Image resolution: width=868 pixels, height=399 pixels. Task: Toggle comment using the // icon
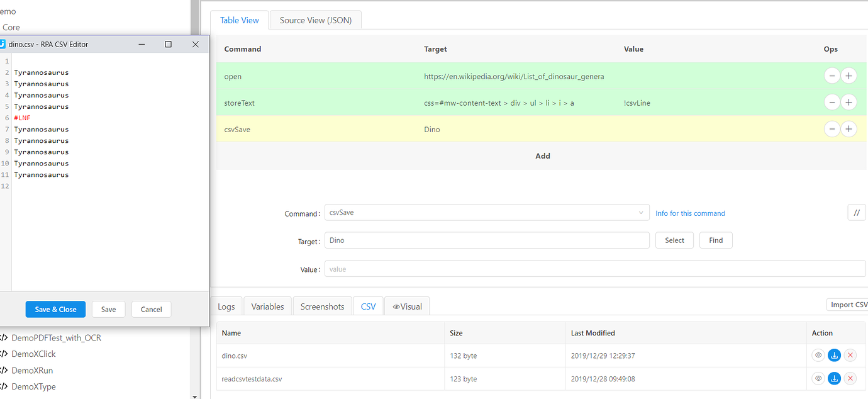tap(857, 212)
